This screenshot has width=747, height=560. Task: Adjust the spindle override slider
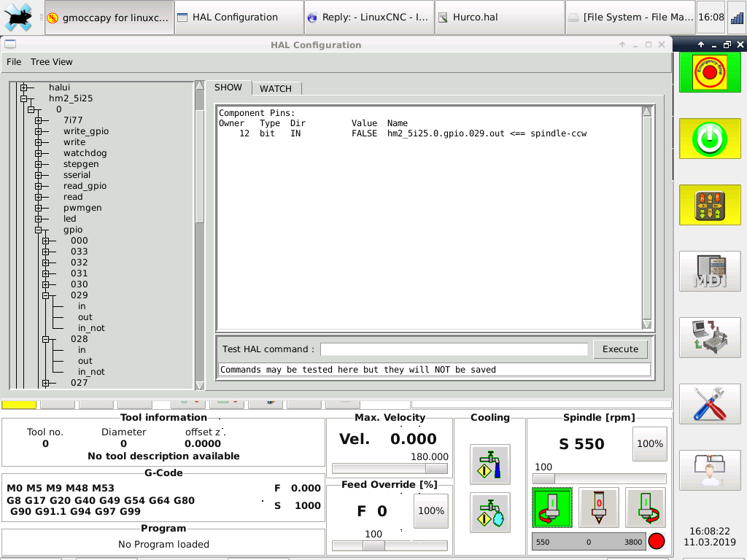tap(599, 478)
